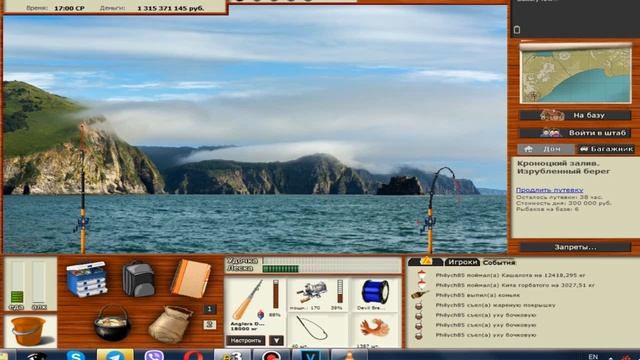The image size is (640, 360).
Task: Click the location map thumbnail
Action: coord(576,75)
